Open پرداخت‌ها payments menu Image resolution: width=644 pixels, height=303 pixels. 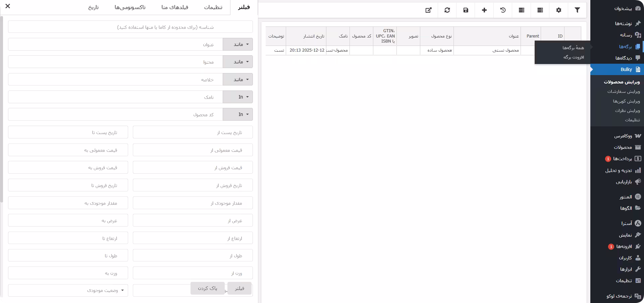click(617, 159)
